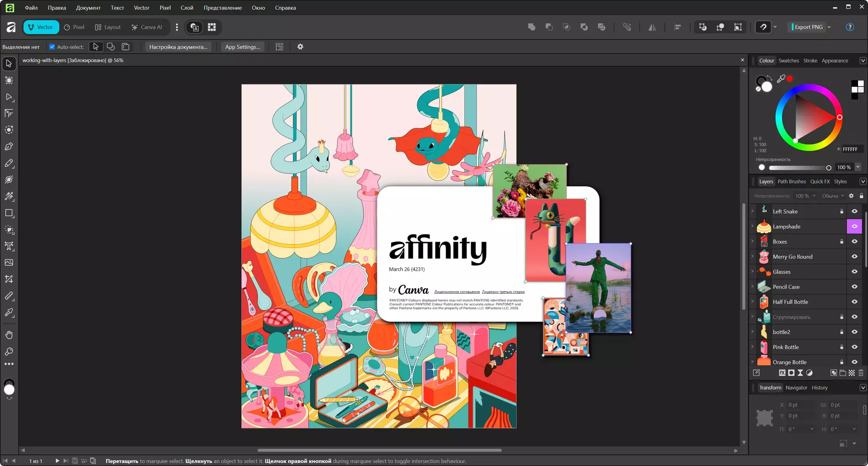This screenshot has width=868, height=466.
Task: Open the Export PNG dropdown arrow
Action: click(x=829, y=27)
